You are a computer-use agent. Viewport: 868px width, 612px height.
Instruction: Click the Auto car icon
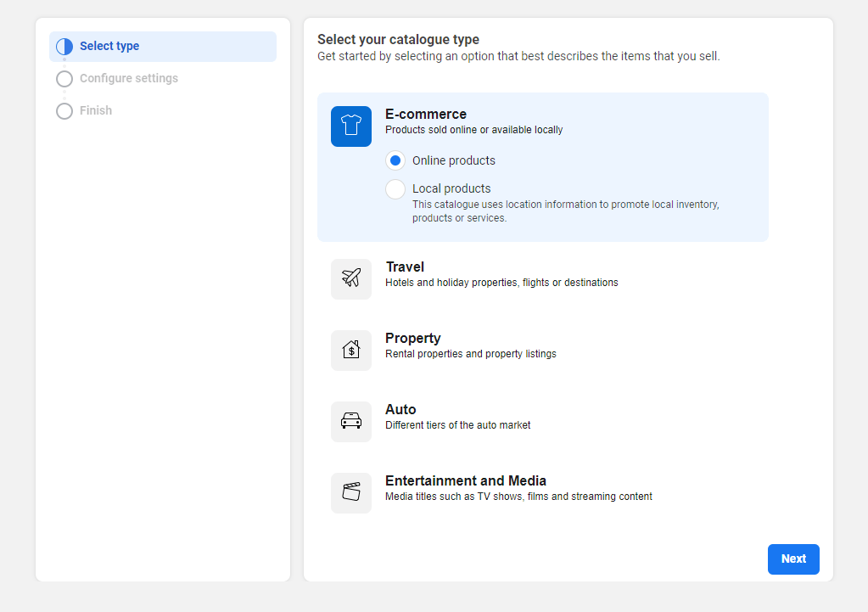click(x=351, y=421)
